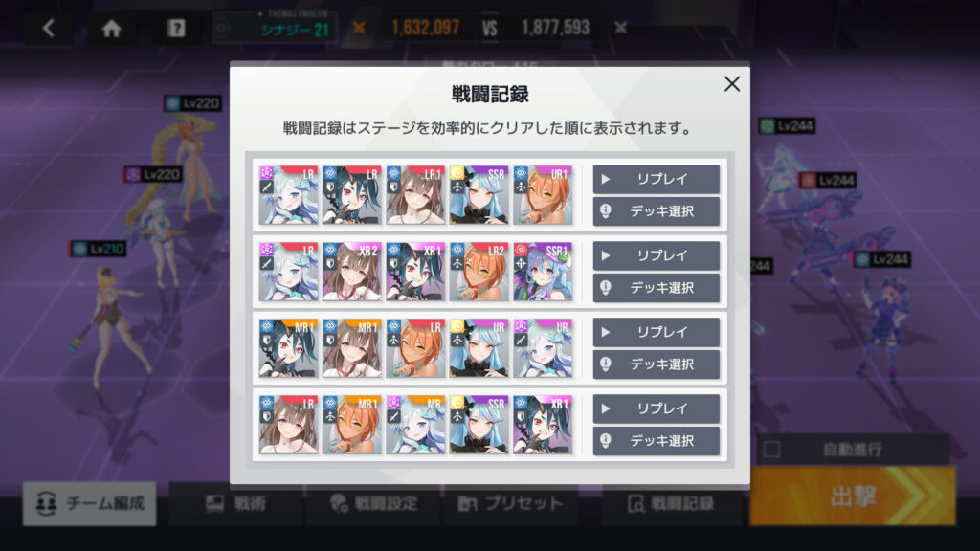Open the question mark help icon
This screenshot has width=980, height=551.
tap(176, 28)
